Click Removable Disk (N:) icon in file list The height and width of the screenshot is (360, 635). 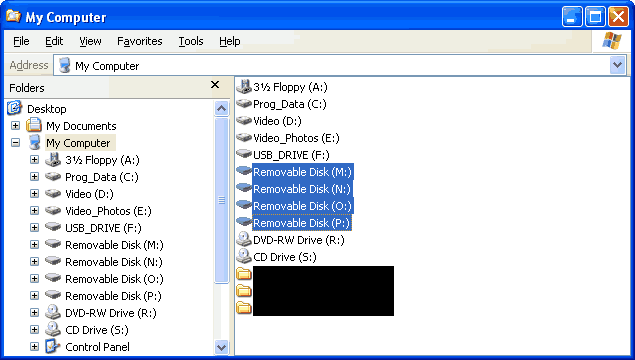(244, 188)
